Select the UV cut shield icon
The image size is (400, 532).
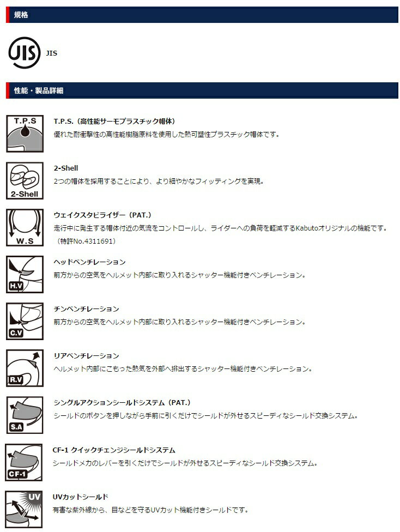24,509
